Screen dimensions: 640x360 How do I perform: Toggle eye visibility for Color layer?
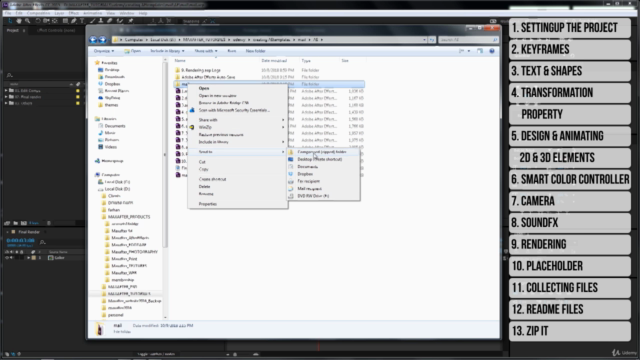pyautogui.click(x=7, y=258)
